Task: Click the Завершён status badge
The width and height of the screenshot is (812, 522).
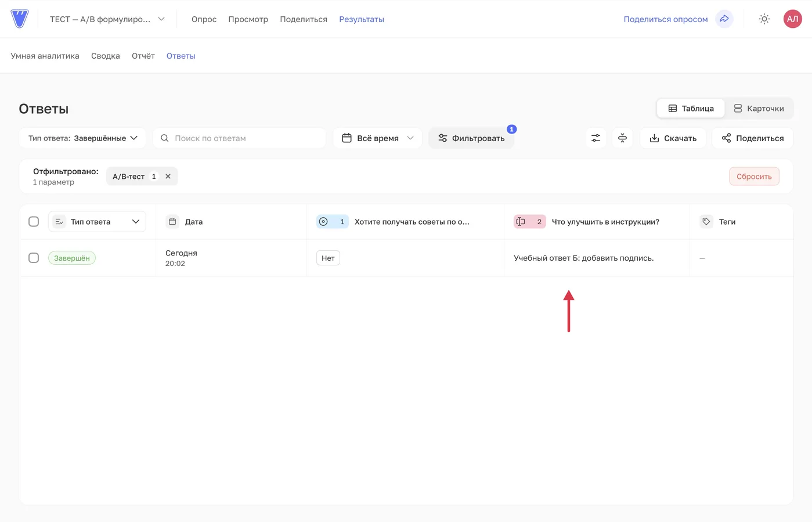Action: point(72,258)
